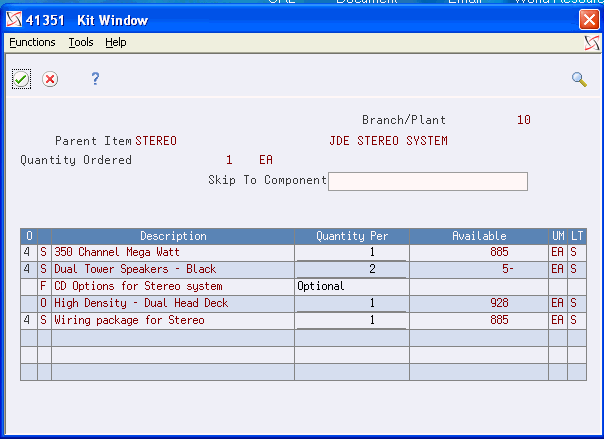Click the Quantity Per column header
Screen dimensions: 604x439
(352, 236)
